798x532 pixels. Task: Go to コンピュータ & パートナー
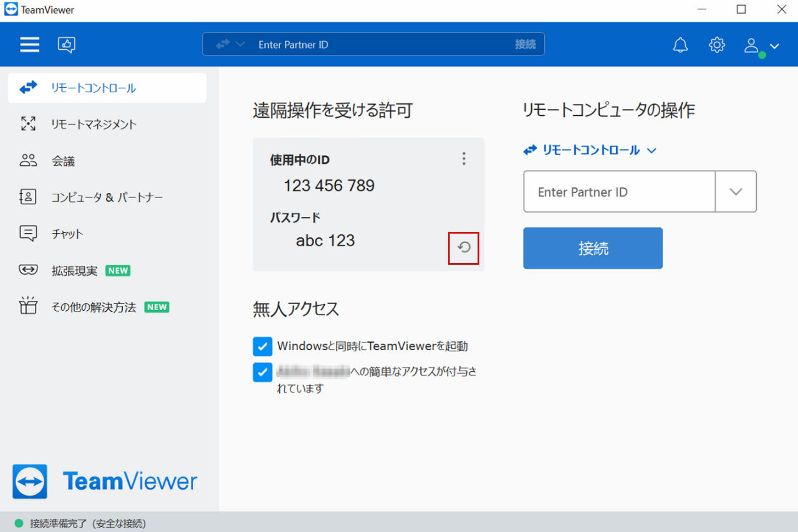click(x=107, y=197)
